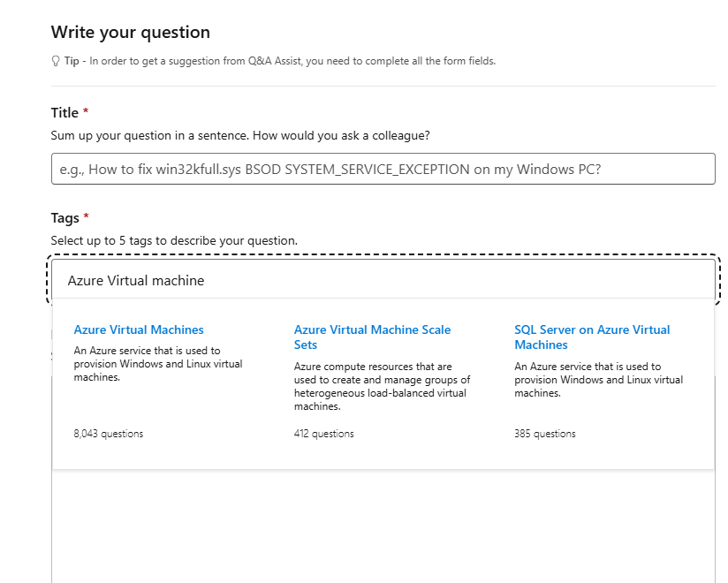The height and width of the screenshot is (583, 728).
Task: Click the 412 questions count
Action: (323, 434)
